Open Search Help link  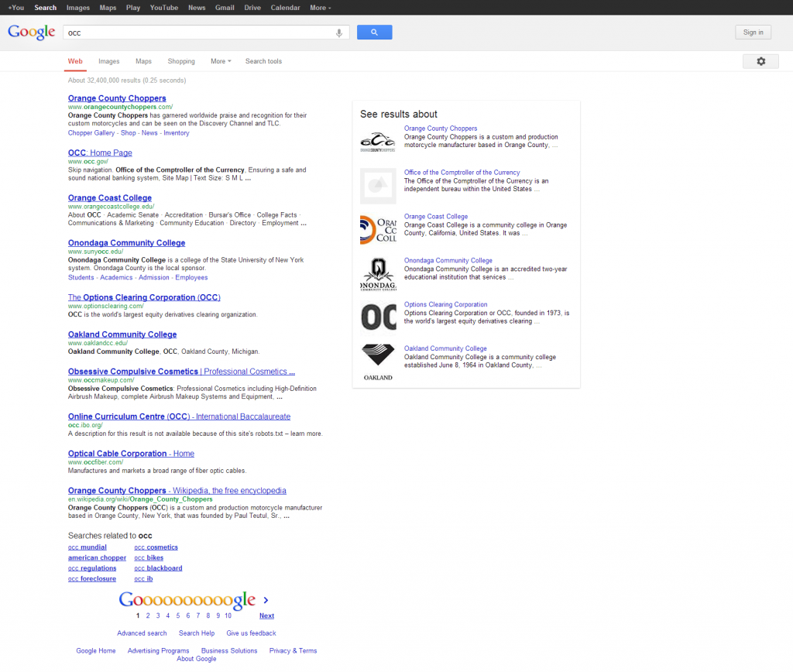[x=197, y=633]
